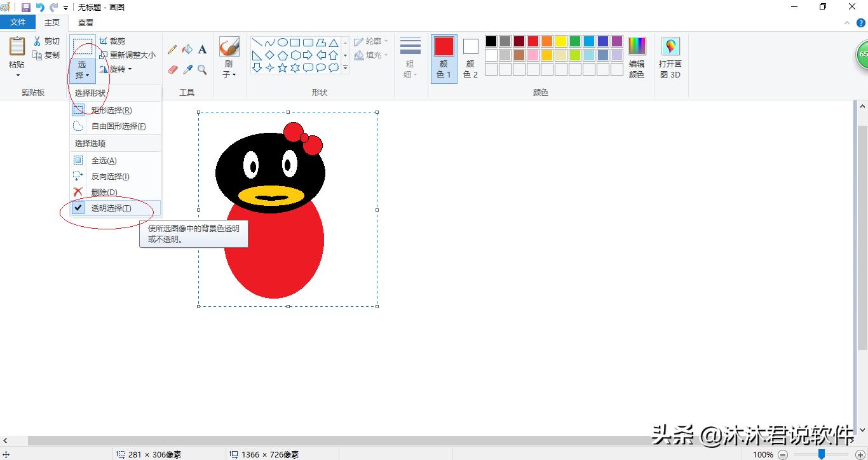This screenshot has width=868, height=460.
Task: Collapse the ribbon with the caret
Action: pyautogui.click(x=847, y=23)
